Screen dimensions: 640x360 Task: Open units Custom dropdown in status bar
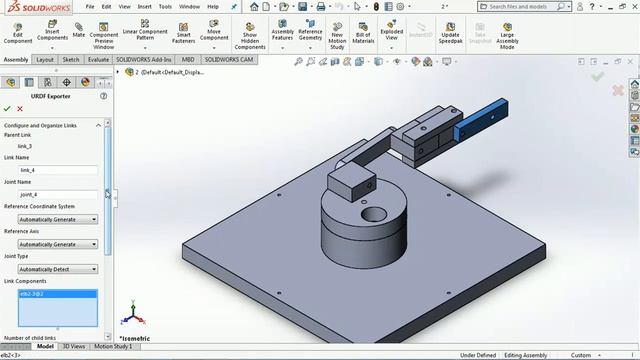click(599, 355)
